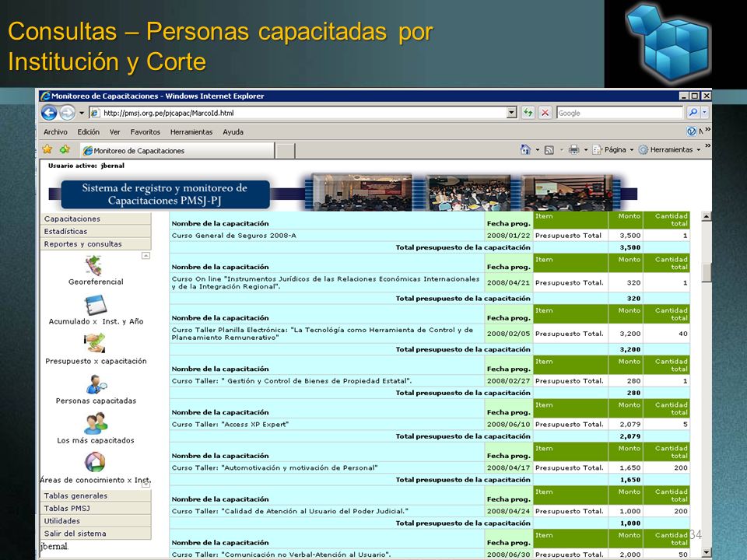Click the Herramientas gear icon
This screenshot has width=747, height=560.
644,149
